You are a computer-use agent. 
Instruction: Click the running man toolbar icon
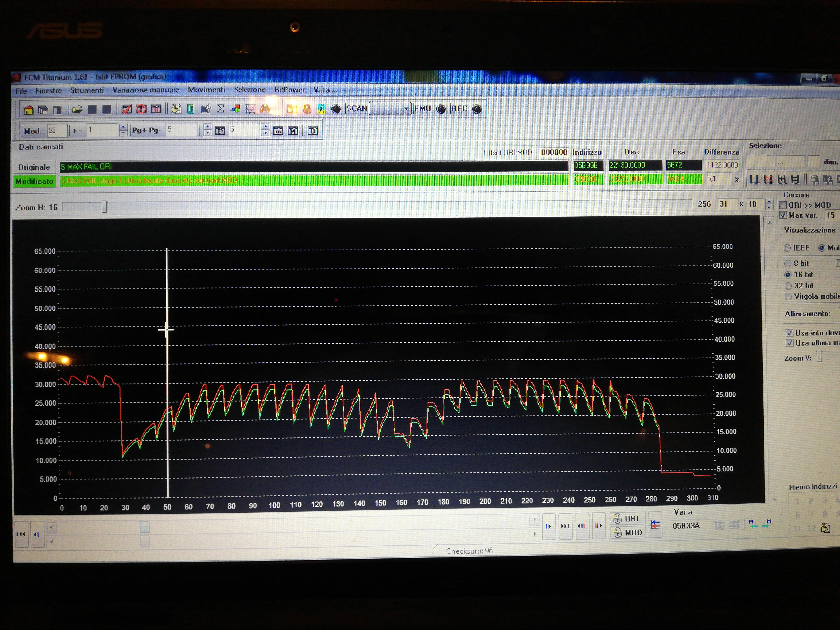321,109
